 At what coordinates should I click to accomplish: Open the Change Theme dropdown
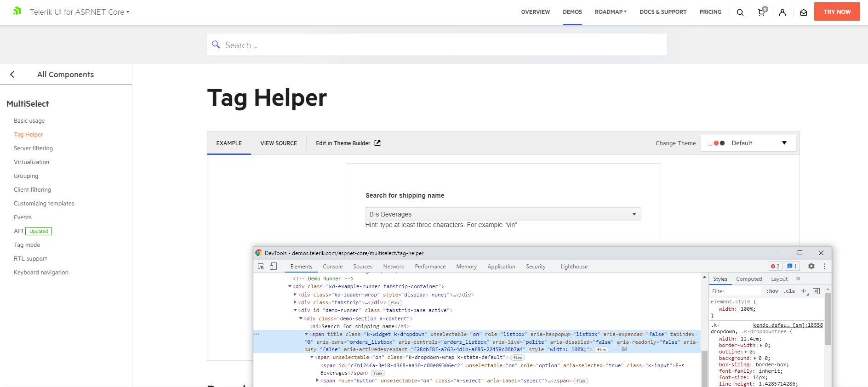coord(748,143)
